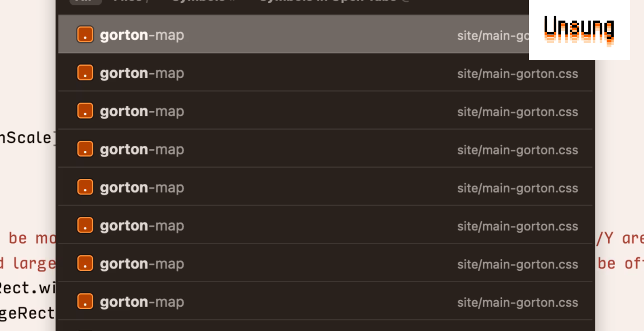The width and height of the screenshot is (644, 331).
Task: Click site/main-gorton.css path on the second result
Action: (517, 74)
